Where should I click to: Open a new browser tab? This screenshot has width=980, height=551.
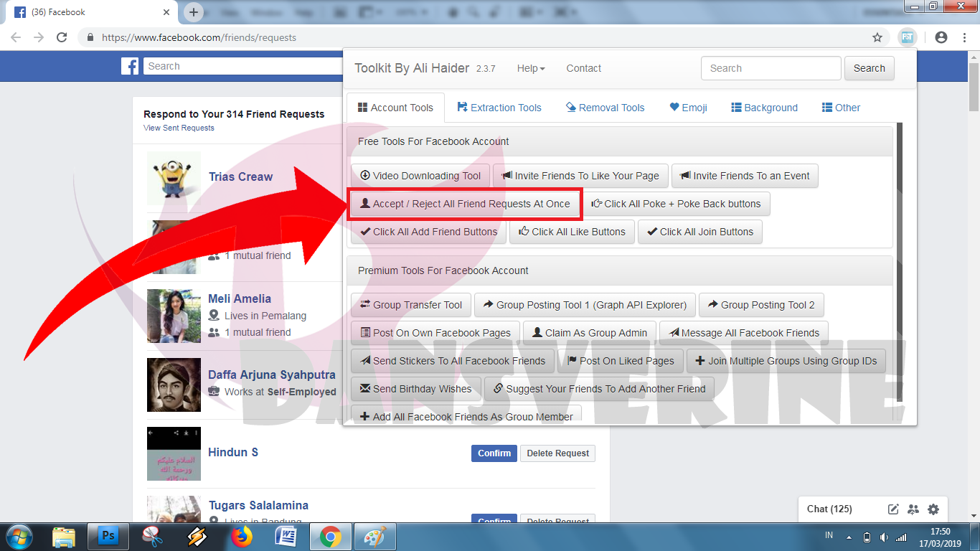(194, 12)
